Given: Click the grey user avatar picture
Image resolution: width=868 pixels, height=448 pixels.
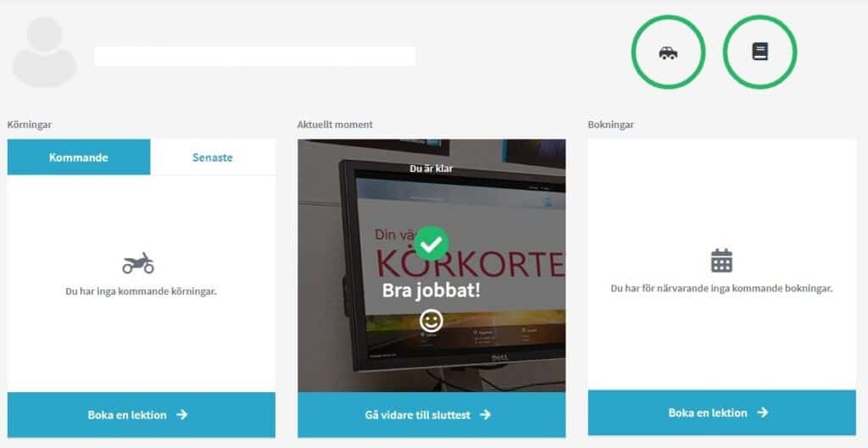Looking at the screenshot, I should pyautogui.click(x=44, y=52).
